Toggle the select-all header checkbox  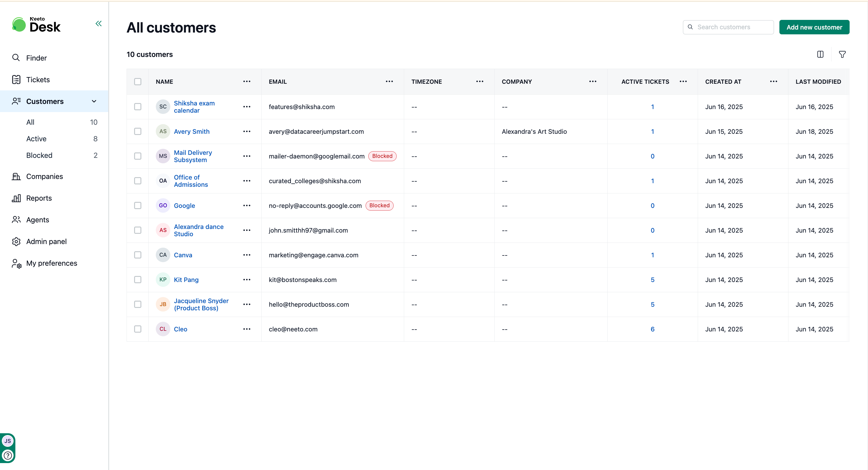coord(137,82)
